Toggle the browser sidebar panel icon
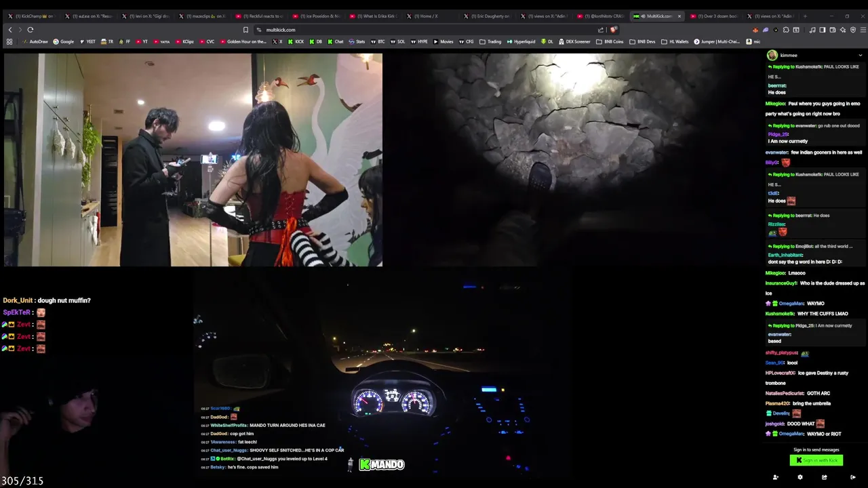 tap(822, 30)
